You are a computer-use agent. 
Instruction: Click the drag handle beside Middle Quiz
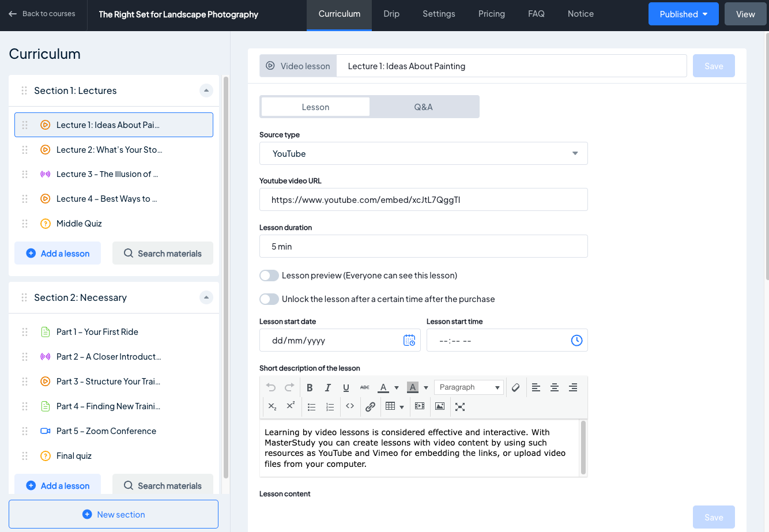coord(25,224)
